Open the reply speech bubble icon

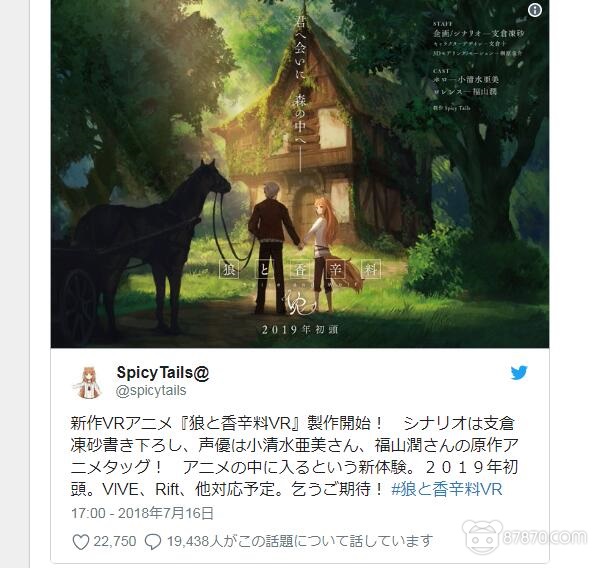tap(153, 542)
